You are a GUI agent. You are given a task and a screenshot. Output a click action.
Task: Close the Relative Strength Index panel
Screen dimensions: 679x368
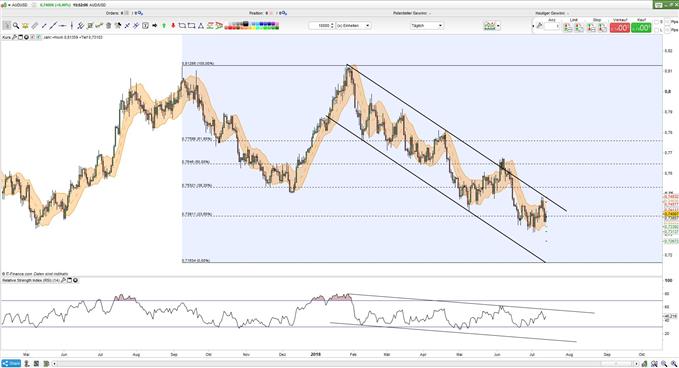(x=75, y=281)
